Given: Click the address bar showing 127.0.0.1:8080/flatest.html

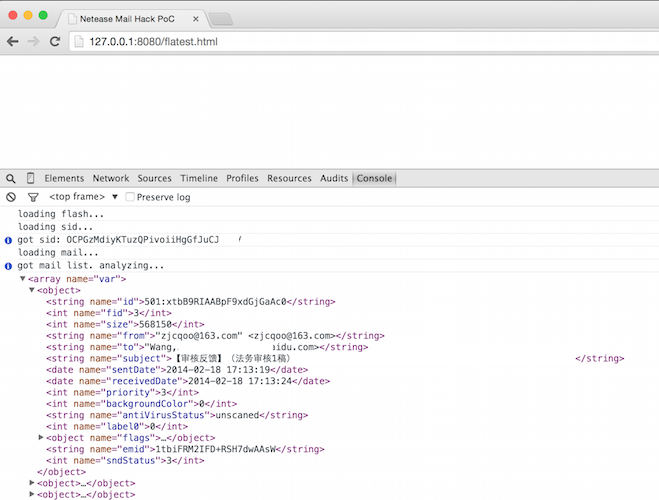Looking at the screenshot, I should tap(364, 42).
